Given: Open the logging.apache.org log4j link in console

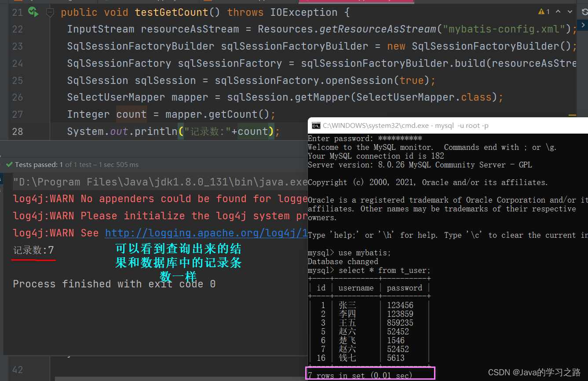Looking at the screenshot, I should tap(206, 233).
